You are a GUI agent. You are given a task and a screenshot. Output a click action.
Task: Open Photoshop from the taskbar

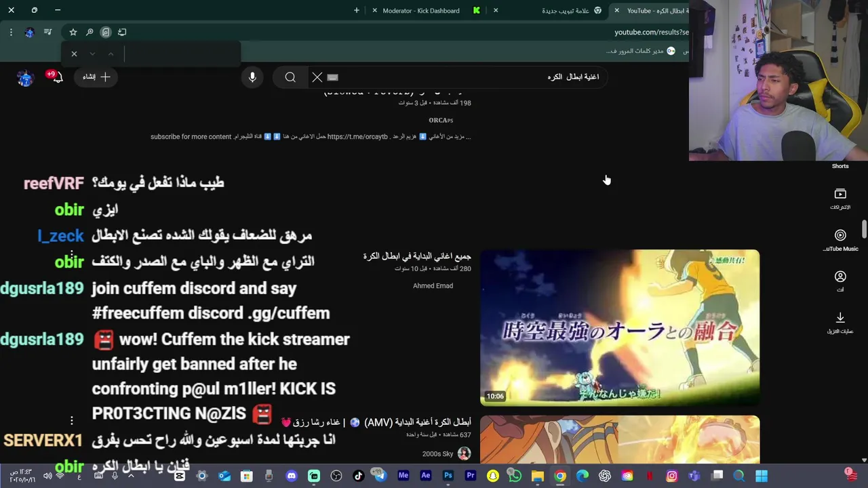[448, 476]
